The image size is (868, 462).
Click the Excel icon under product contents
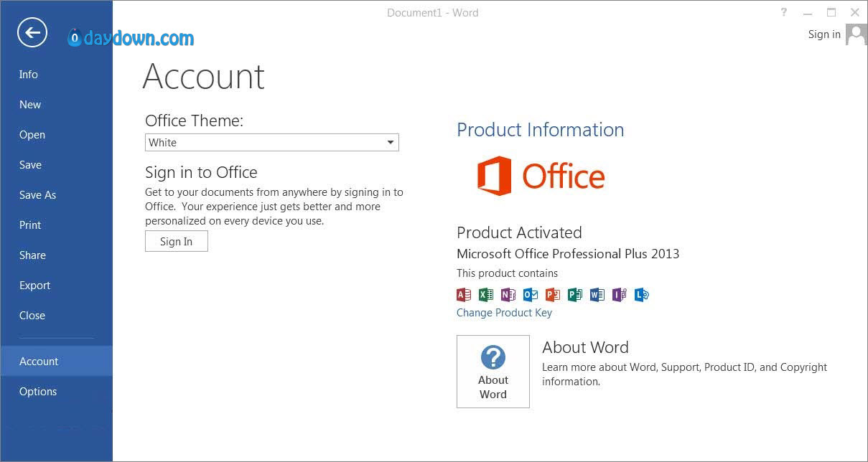[486, 294]
